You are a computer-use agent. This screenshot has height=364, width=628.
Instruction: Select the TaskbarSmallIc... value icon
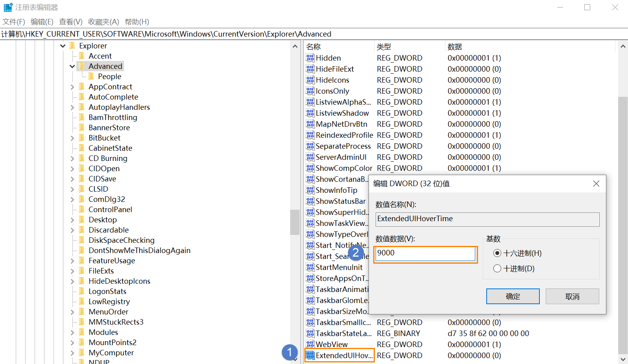point(310,323)
